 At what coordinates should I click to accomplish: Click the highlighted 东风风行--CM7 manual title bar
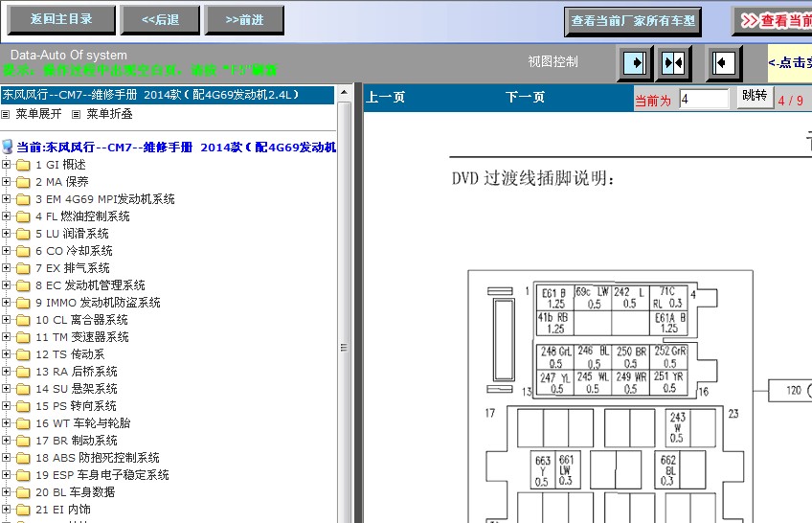point(168,95)
